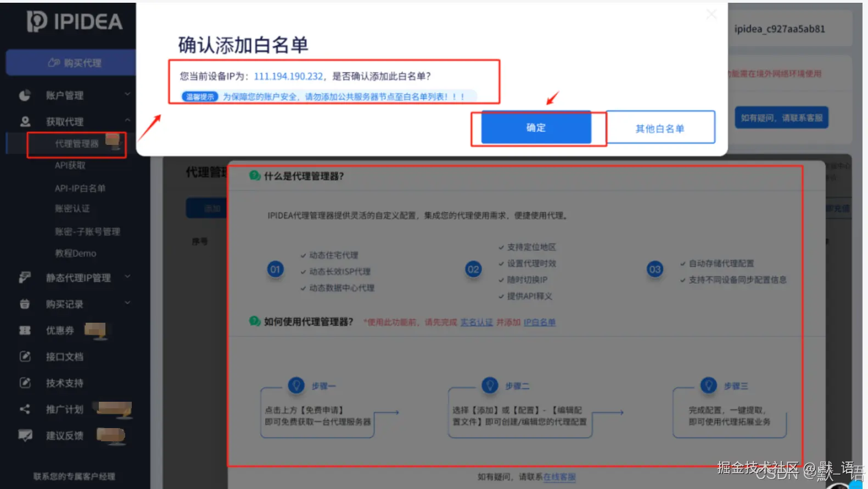This screenshot has height=489, width=868.
Task: Click 联系您的专属客户经理 at sidebar bottom
Action: coord(74,476)
